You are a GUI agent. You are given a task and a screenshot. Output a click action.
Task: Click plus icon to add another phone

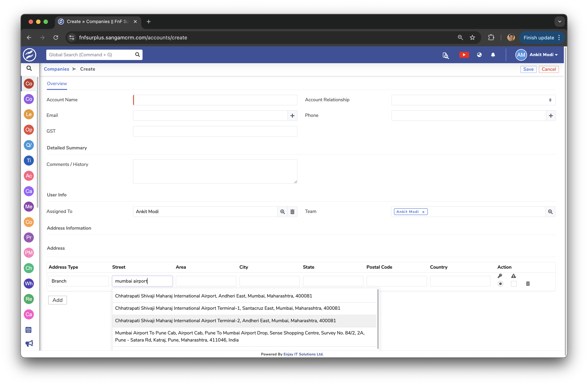tap(550, 116)
